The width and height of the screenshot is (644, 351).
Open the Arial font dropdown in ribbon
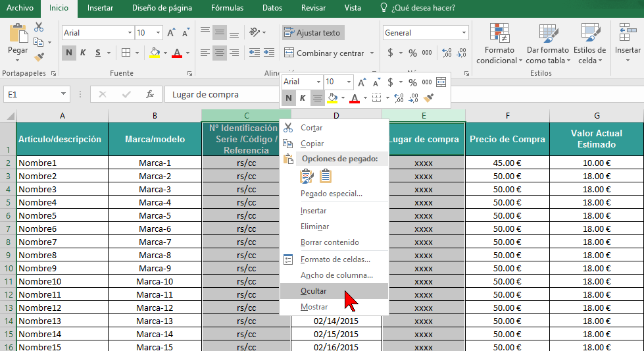(x=130, y=33)
